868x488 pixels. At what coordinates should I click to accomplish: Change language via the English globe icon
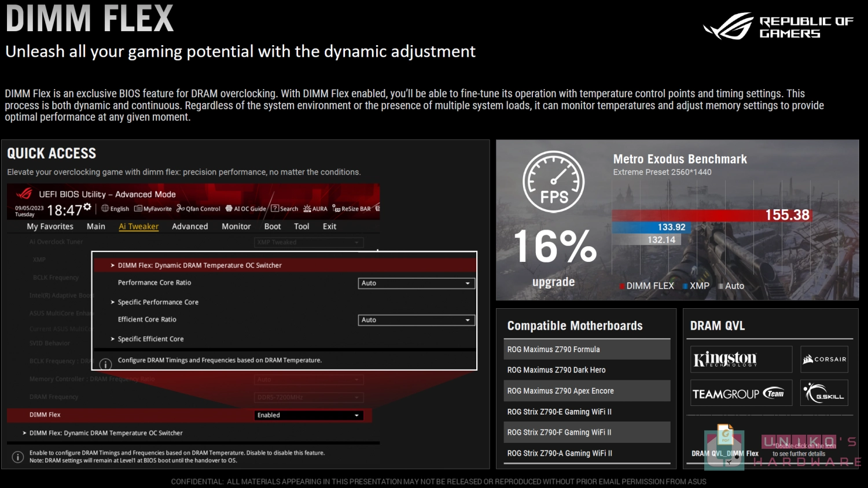click(115, 209)
